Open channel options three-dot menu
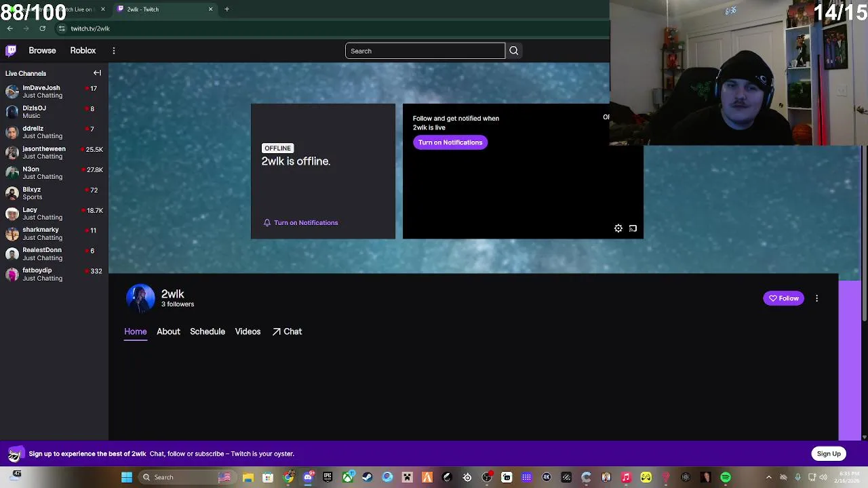 click(x=816, y=298)
